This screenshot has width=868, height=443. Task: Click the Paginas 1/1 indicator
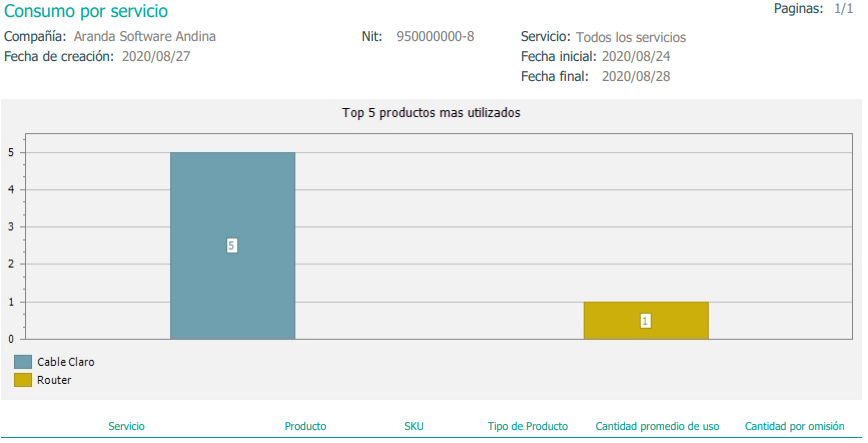click(x=813, y=9)
